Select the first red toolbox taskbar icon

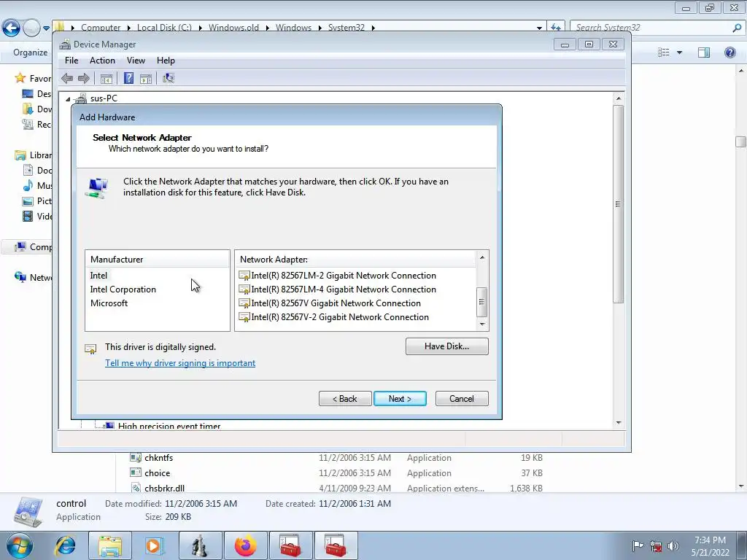click(290, 545)
